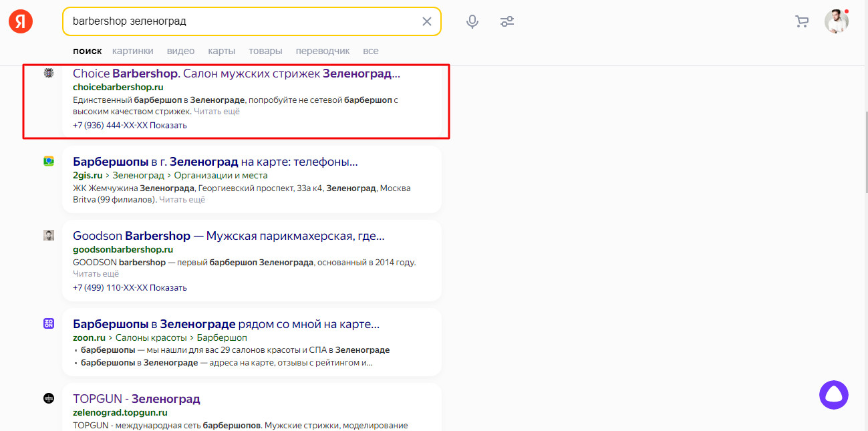Open the все tab
868x431 pixels.
(x=371, y=51)
